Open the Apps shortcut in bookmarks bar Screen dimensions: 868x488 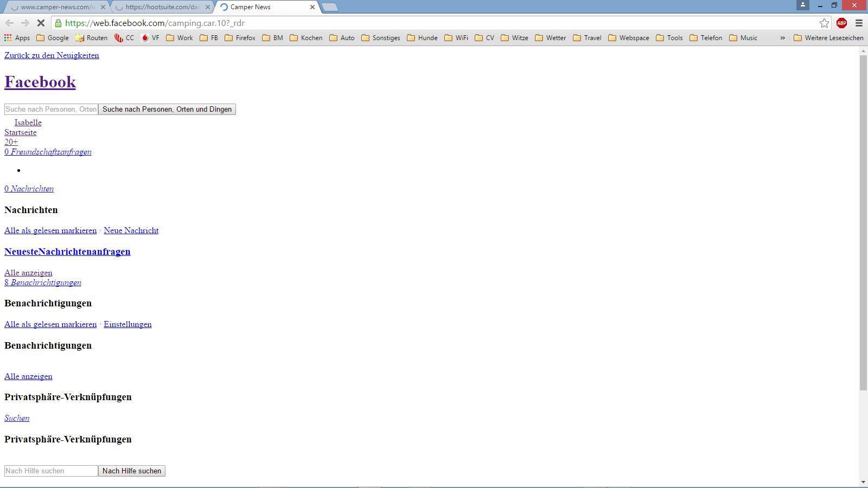[17, 38]
